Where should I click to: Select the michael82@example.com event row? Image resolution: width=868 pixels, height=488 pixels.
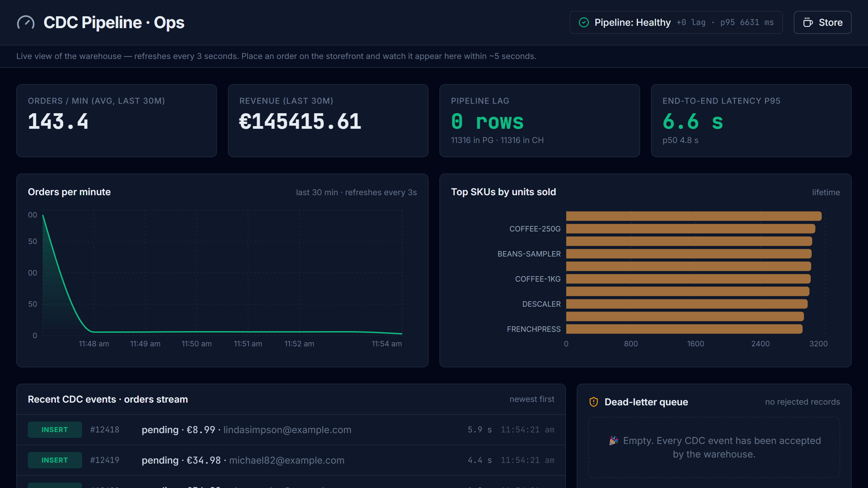point(291,460)
